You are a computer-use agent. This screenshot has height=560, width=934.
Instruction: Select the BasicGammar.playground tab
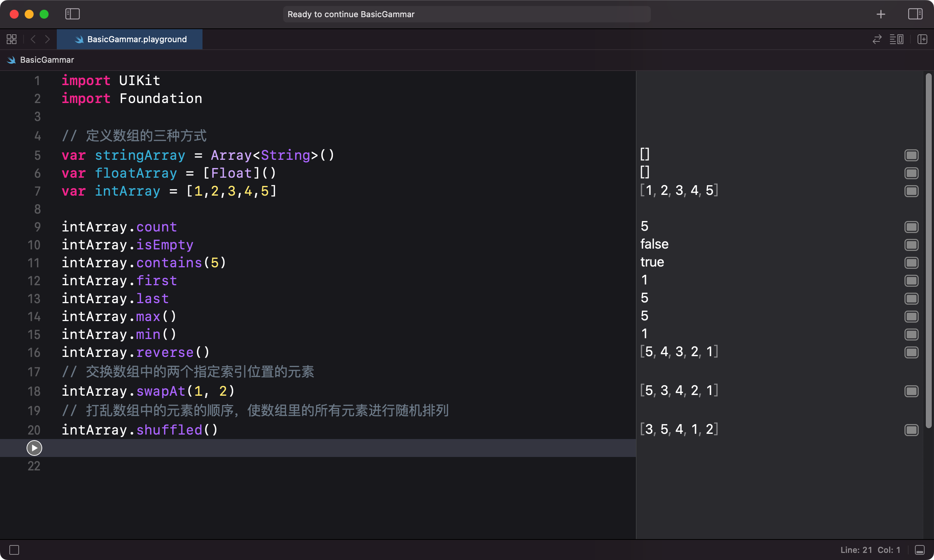(130, 39)
